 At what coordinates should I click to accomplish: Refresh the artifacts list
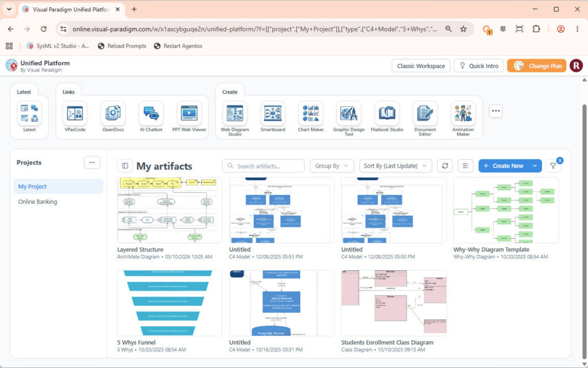[x=445, y=166]
